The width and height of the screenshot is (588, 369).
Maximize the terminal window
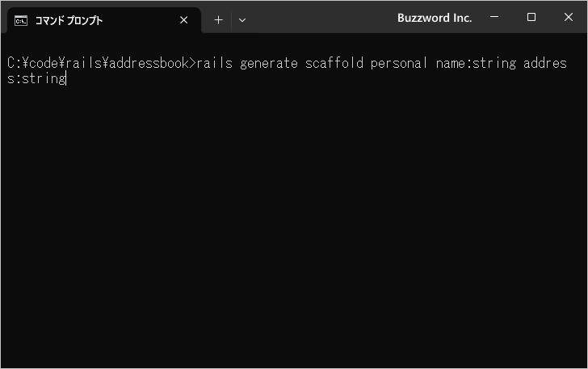tap(531, 17)
